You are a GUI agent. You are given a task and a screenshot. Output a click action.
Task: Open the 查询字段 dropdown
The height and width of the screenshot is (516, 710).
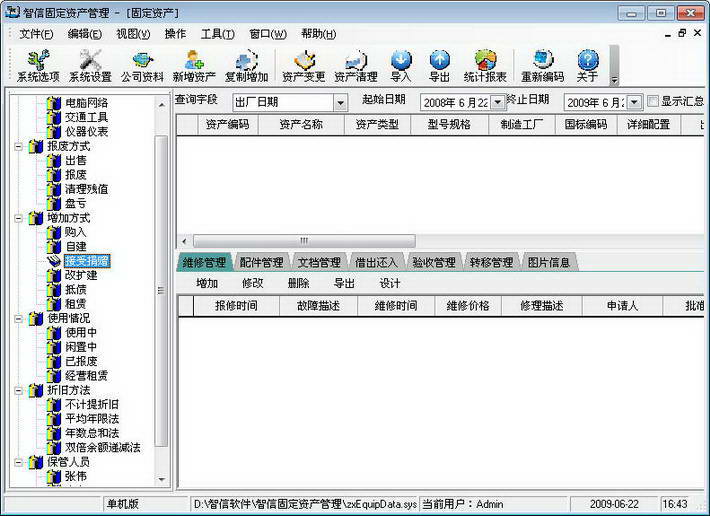(x=341, y=103)
